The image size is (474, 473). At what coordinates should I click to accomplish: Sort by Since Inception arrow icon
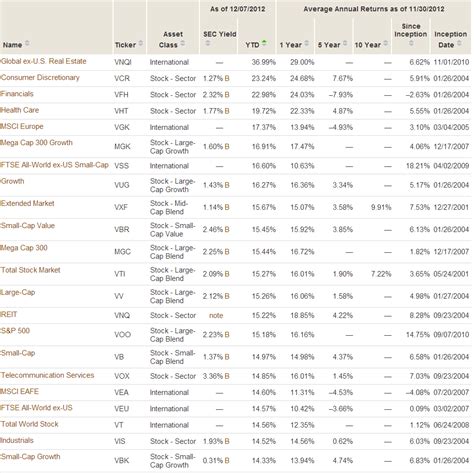click(x=411, y=43)
